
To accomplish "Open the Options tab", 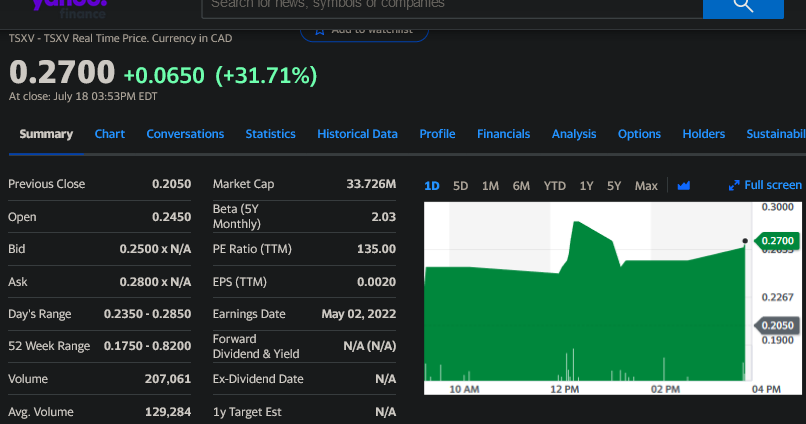I will [x=639, y=134].
